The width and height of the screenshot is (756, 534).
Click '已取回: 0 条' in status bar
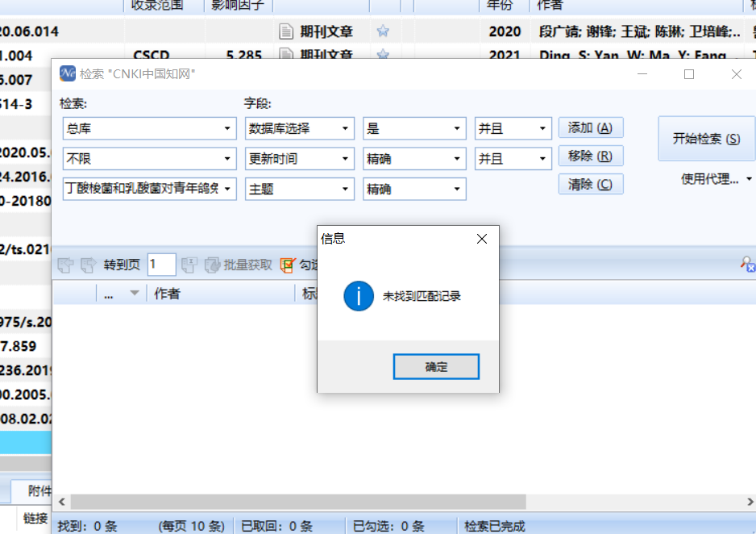pos(276,526)
